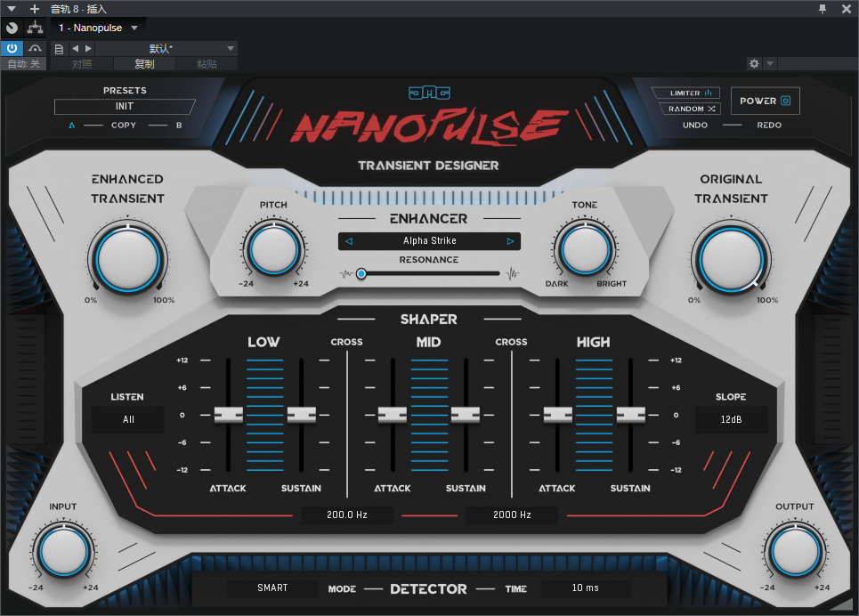Screen dimensions: 859x616
Task: Click the LOW band meter display
Action: pos(264,415)
